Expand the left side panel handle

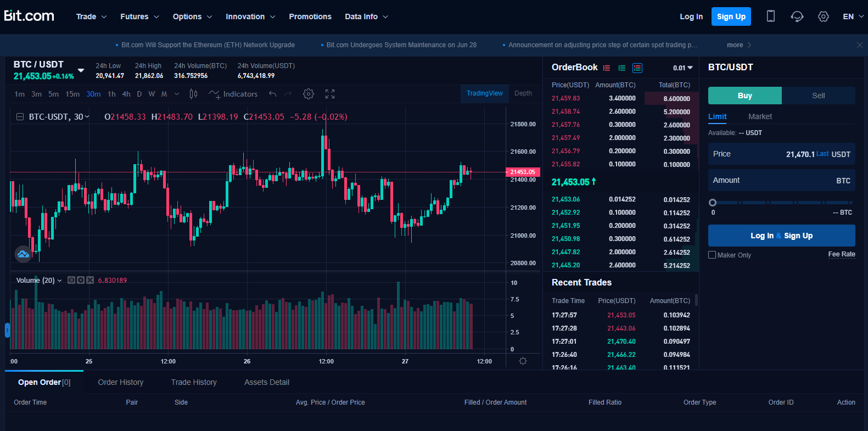(7, 330)
